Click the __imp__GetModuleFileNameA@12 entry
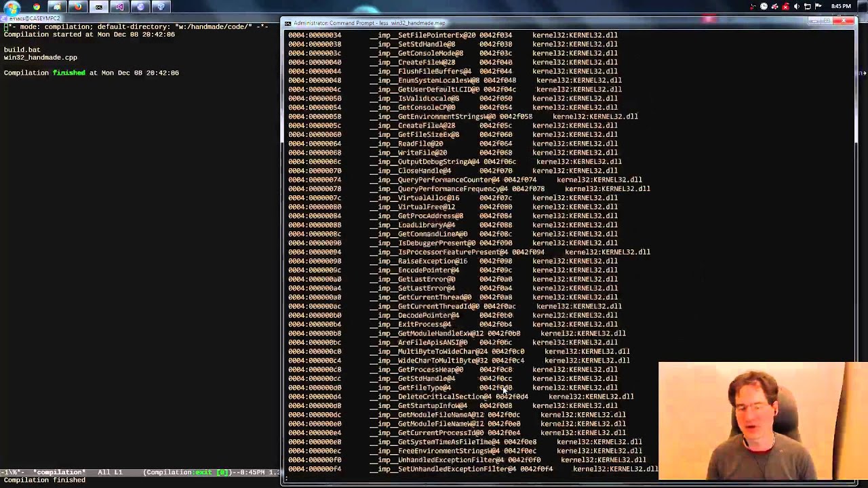This screenshot has width=868, height=488. [427, 414]
